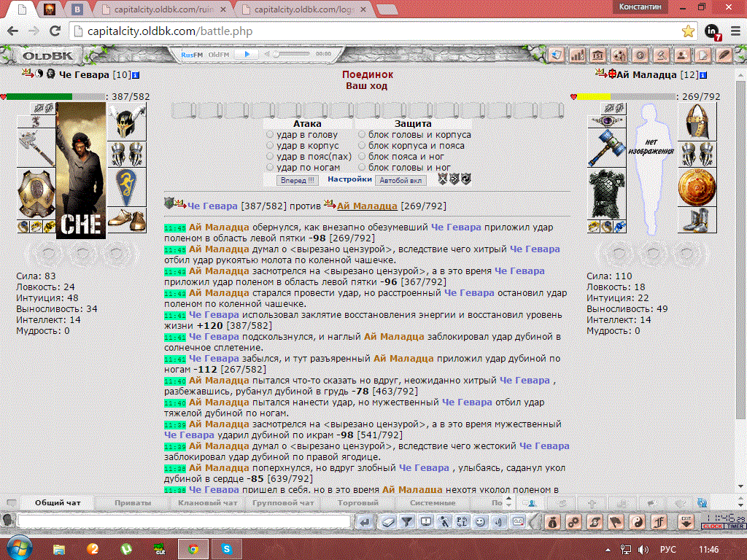Screen dimensions: 747x560
Task: Click the Ай Маладца yellow health bar
Action: coord(625,97)
